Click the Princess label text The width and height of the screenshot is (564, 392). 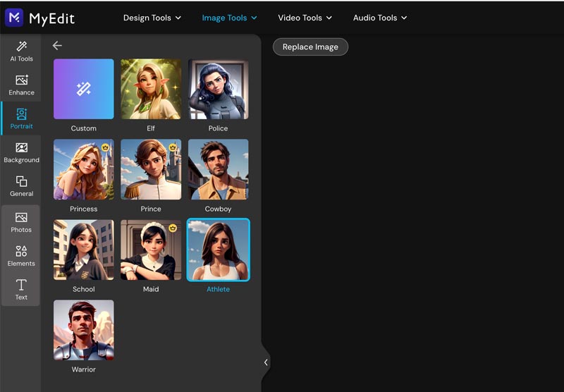[x=83, y=209]
